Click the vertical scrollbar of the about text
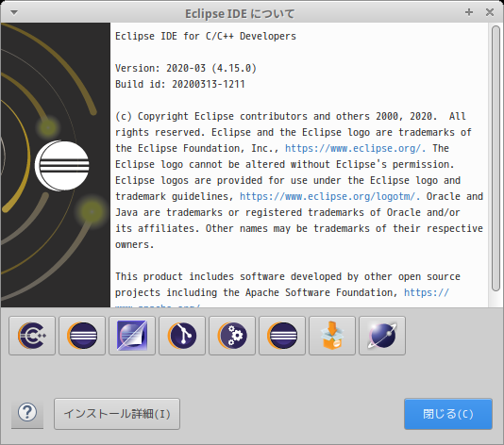Image resolution: width=504 pixels, height=445 pixels. pos(496,159)
